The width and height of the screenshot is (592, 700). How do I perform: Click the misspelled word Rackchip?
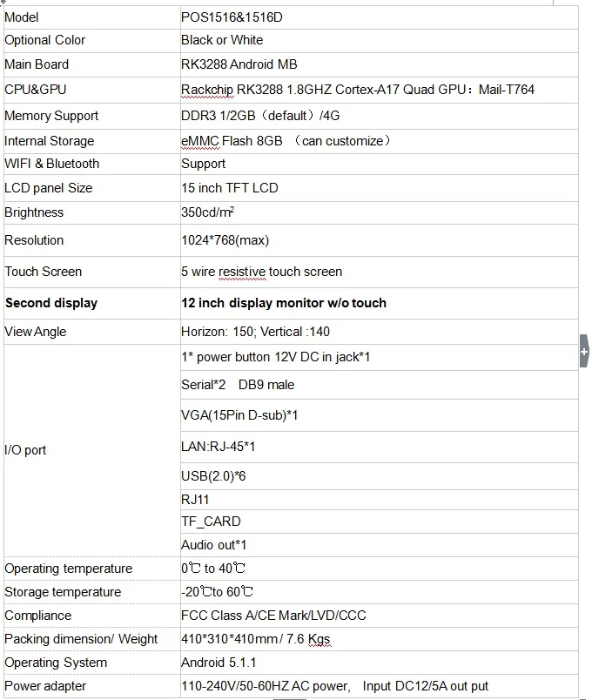tap(207, 90)
